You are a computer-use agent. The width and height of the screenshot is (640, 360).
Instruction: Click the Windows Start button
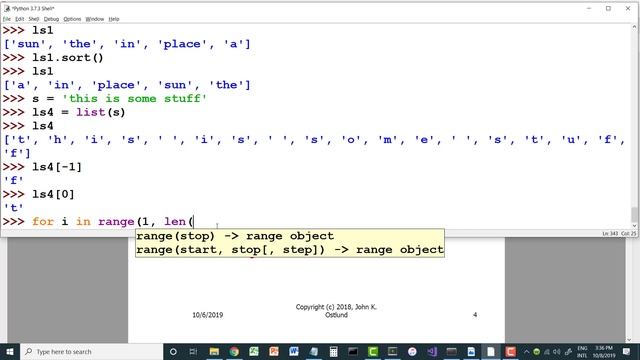10,351
